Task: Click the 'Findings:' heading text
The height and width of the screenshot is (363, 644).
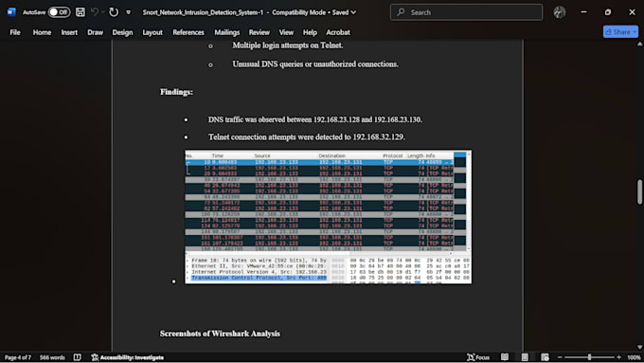Action: click(176, 92)
